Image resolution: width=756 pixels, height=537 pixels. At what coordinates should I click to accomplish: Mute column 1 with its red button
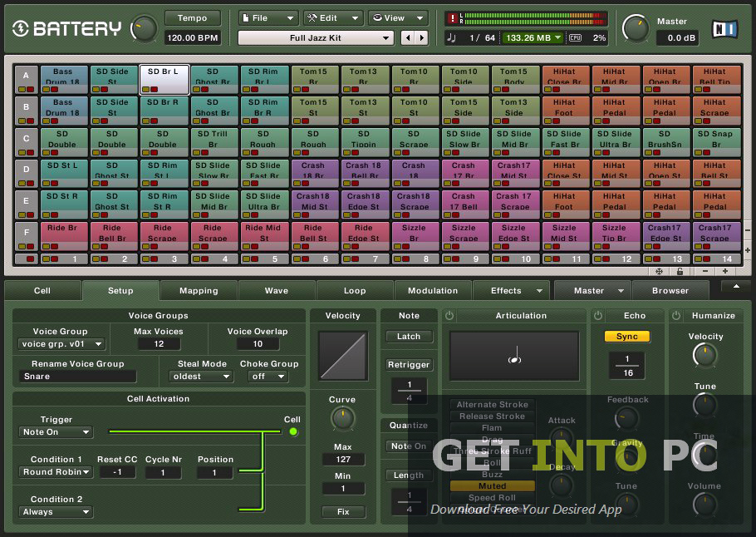[x=54, y=259]
